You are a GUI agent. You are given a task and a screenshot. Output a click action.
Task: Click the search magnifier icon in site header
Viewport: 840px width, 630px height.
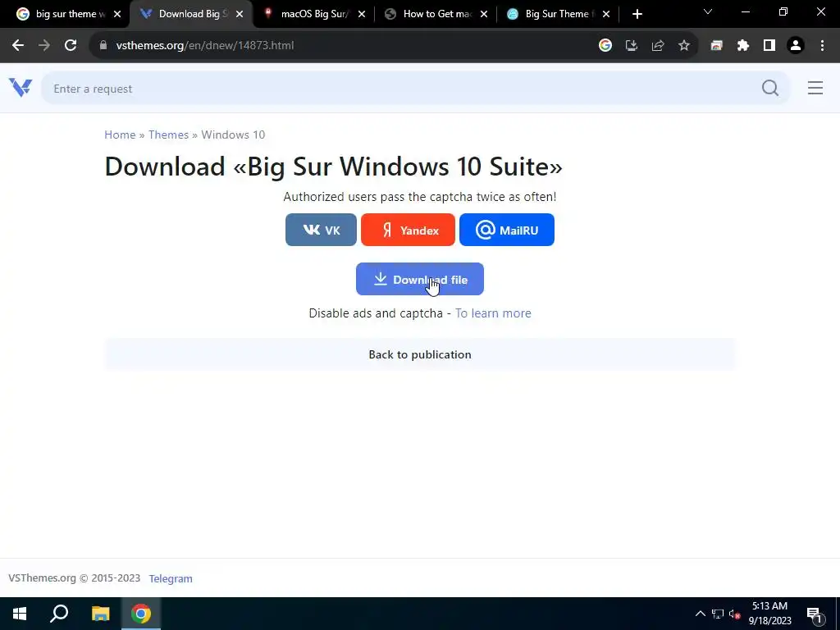point(769,88)
